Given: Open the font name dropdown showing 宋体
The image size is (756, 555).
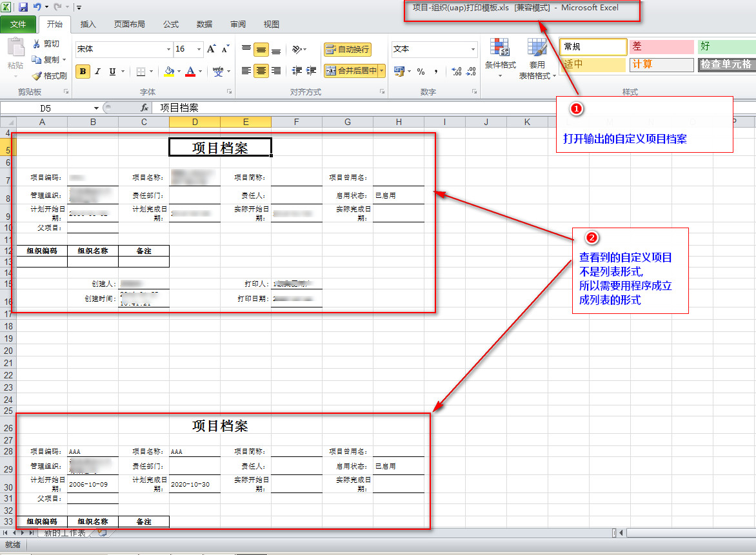Looking at the screenshot, I should pos(169,49).
